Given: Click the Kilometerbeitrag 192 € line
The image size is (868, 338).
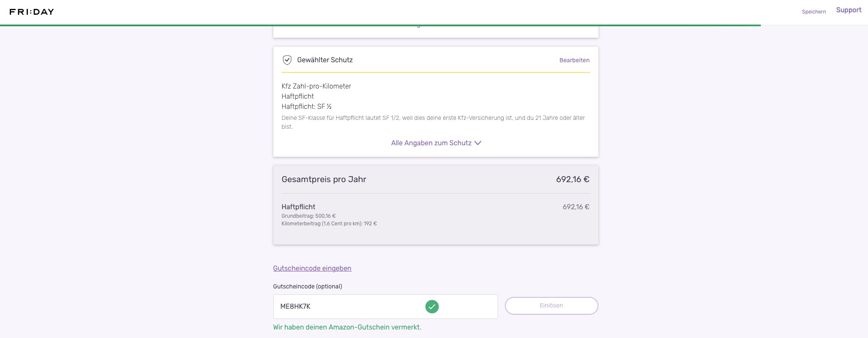Looking at the screenshot, I should 329,224.
